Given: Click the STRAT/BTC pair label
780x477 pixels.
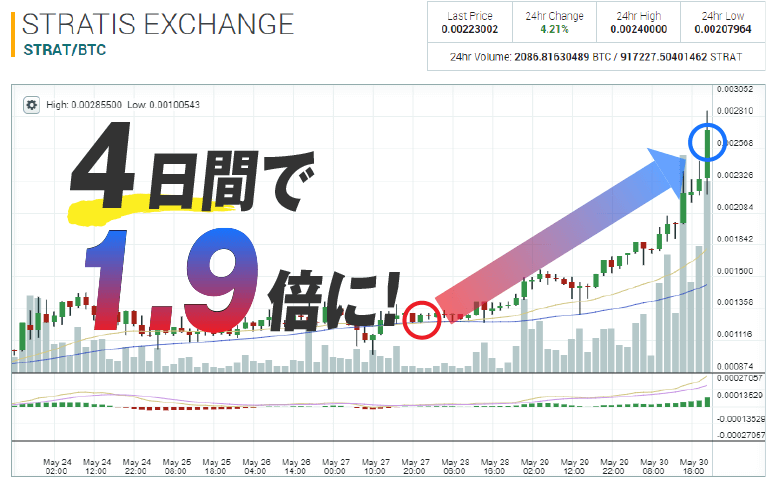Looking at the screenshot, I should click(65, 50).
